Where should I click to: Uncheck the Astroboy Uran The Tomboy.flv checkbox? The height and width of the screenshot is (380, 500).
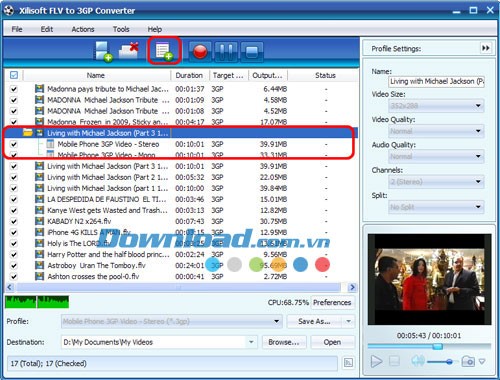[14, 265]
